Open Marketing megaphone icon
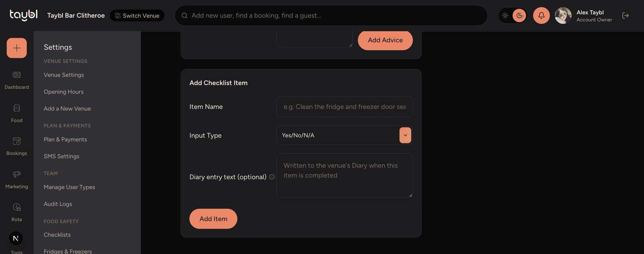The height and width of the screenshot is (254, 644). point(16,174)
